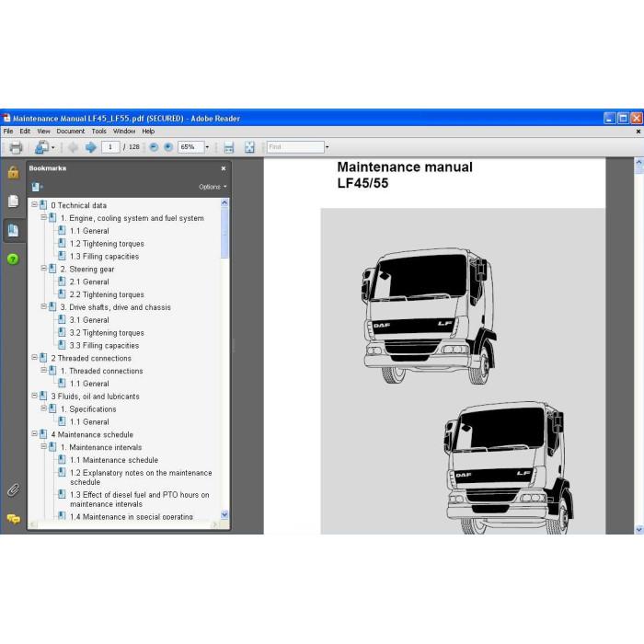Click bookmarks horizontal scrollbar right arrow

click(214, 524)
